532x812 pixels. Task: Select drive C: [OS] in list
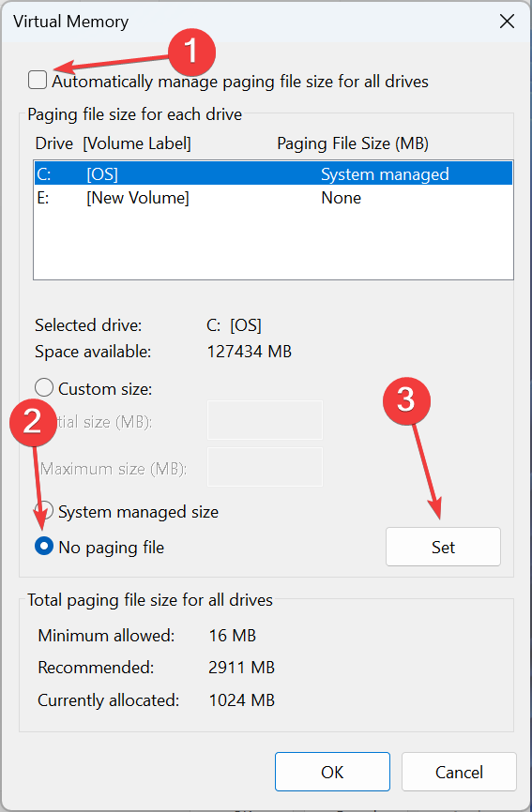pos(273,174)
